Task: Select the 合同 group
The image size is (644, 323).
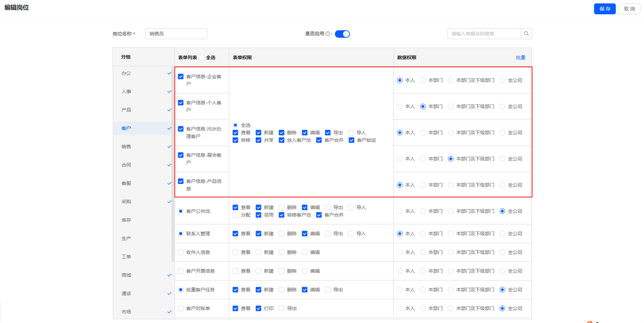Action: click(x=143, y=165)
